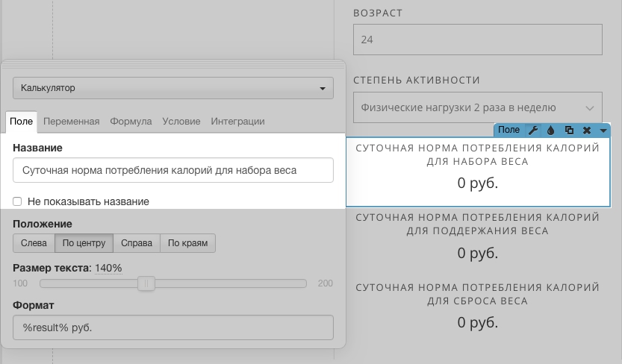Switch to Интеграции tab
Screen dimensions: 622x364
(237, 122)
